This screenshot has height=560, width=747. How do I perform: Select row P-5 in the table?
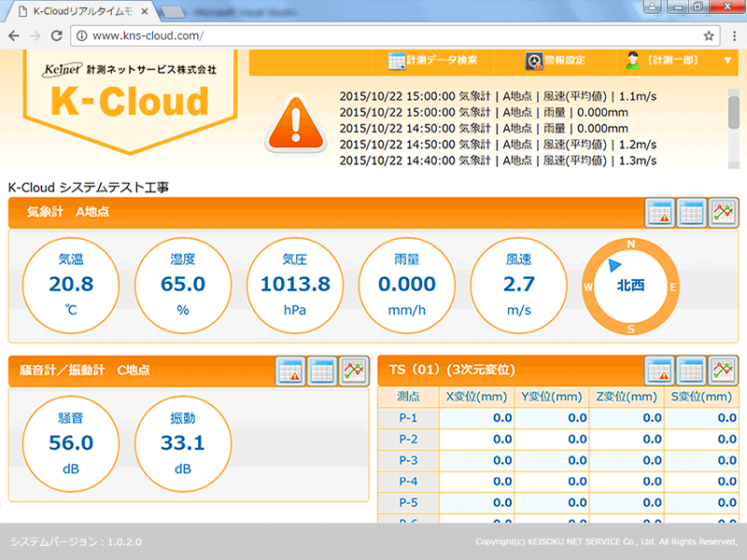557,502
